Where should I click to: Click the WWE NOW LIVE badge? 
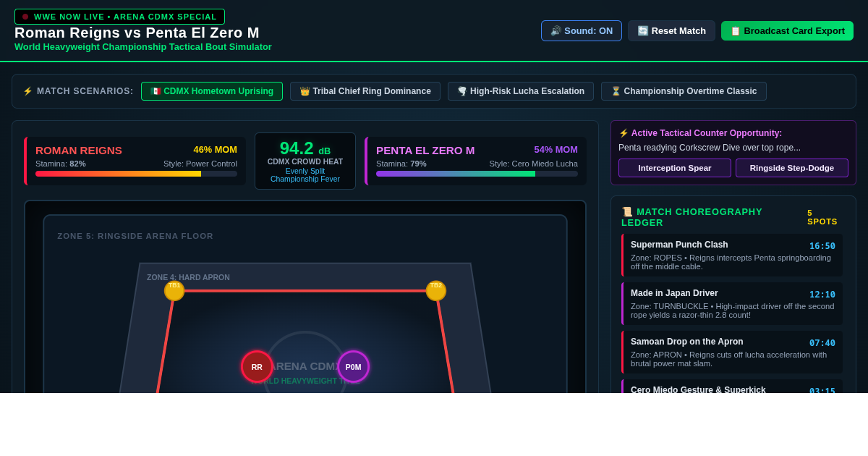(x=119, y=17)
